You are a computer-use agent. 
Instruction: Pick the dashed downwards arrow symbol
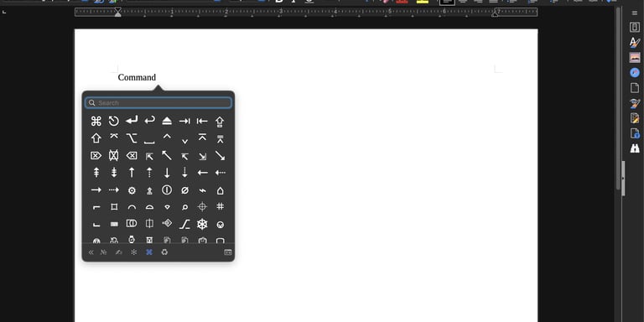[184, 173]
